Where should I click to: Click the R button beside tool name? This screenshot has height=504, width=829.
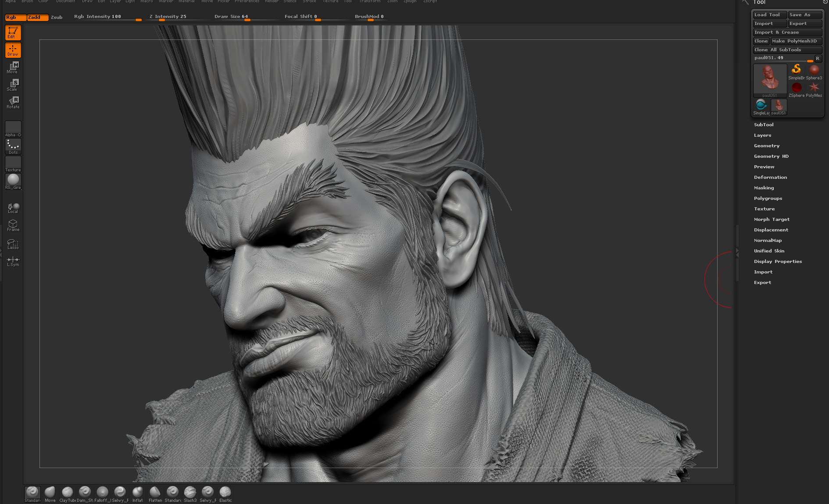tap(818, 58)
